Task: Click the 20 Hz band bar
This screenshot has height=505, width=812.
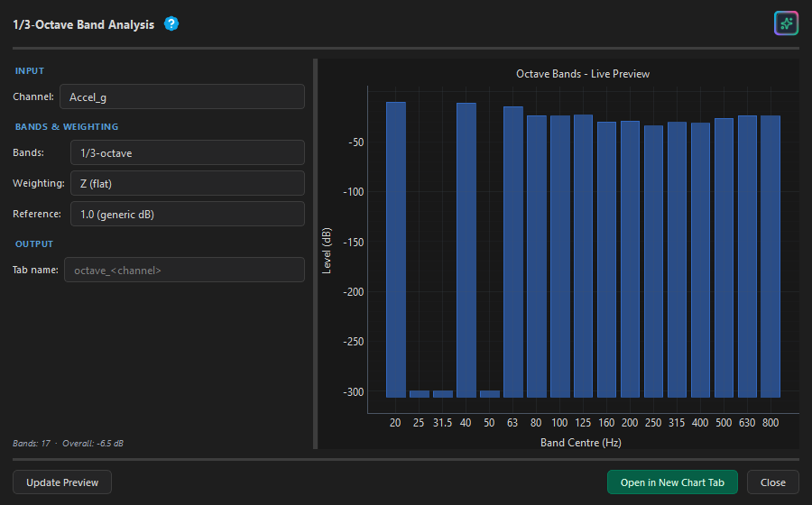Action: pos(396,250)
